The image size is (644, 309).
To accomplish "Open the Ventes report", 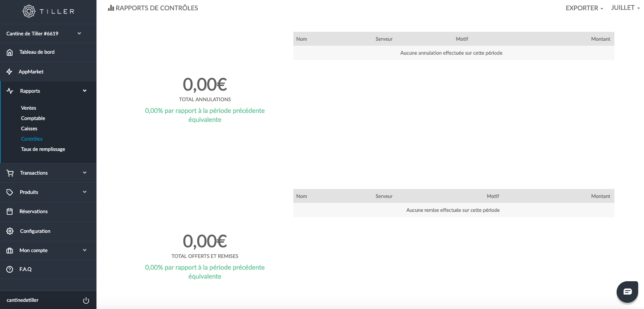I will [29, 108].
